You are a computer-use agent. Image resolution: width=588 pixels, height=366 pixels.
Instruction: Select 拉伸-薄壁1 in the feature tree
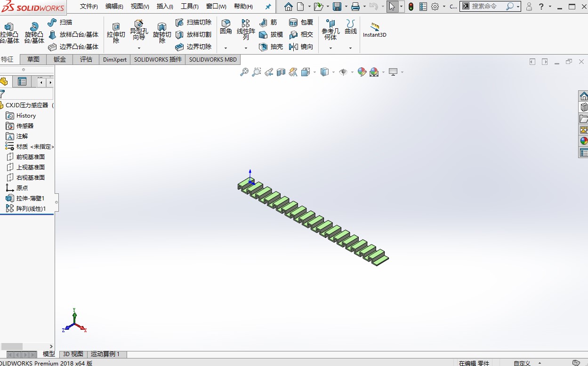[25, 199]
